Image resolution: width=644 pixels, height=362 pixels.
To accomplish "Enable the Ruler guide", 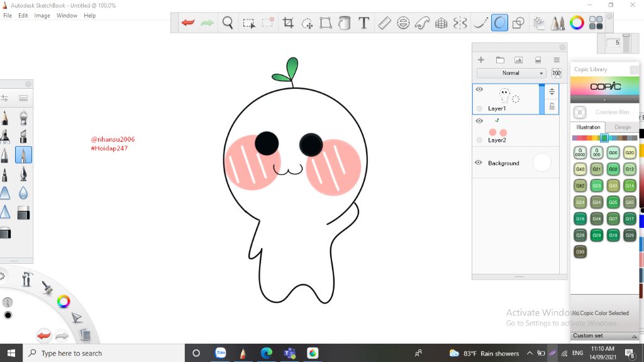I will click(x=384, y=23).
